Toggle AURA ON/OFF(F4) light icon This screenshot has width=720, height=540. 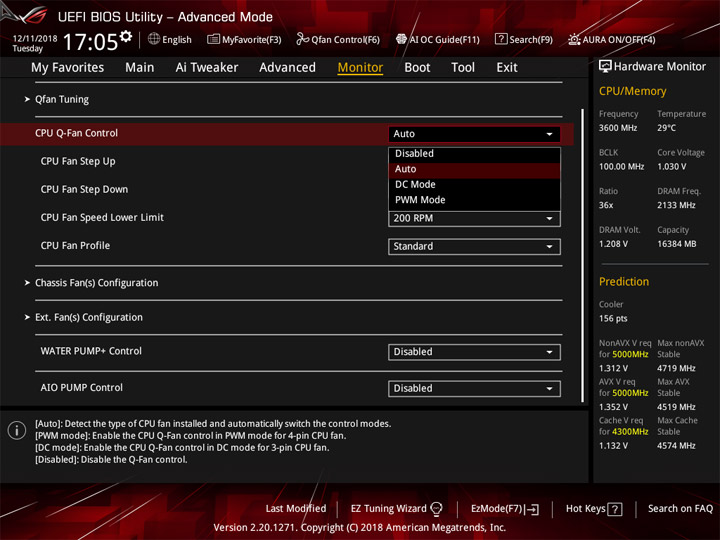pyautogui.click(x=574, y=39)
